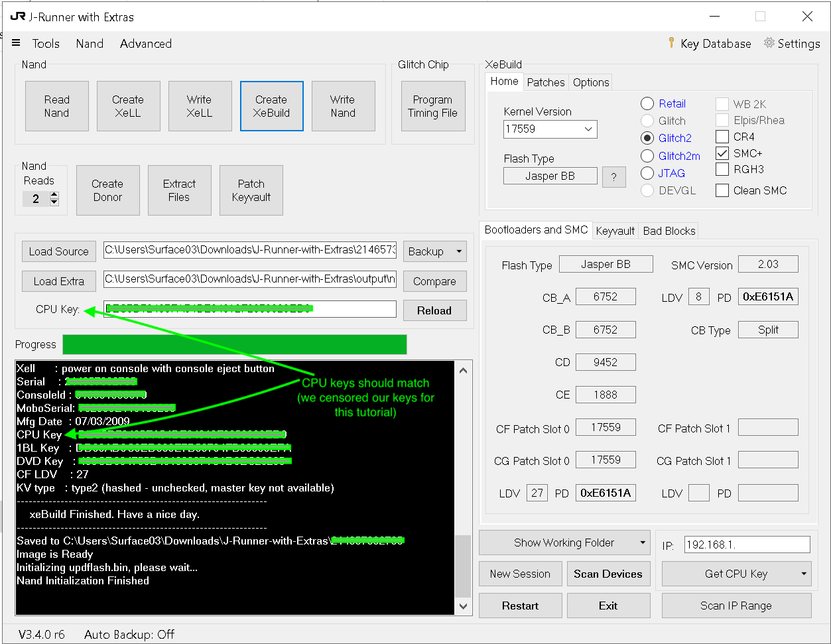The height and width of the screenshot is (644, 831).
Task: Open Key Database with key icon
Action: click(709, 44)
